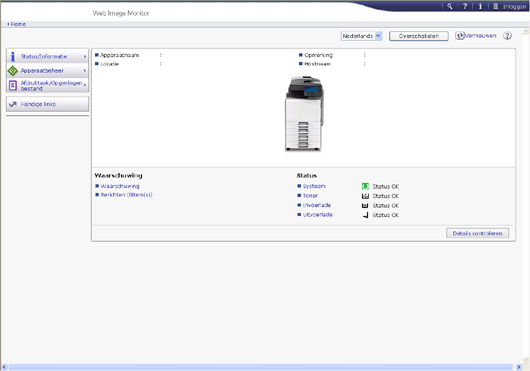Click the Status section heading

307,175
